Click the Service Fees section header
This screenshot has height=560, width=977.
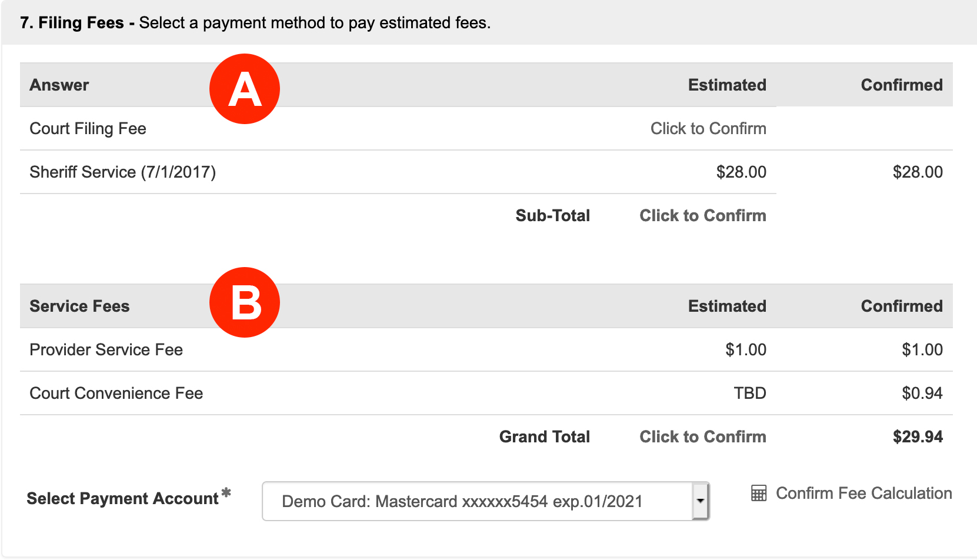coord(79,306)
